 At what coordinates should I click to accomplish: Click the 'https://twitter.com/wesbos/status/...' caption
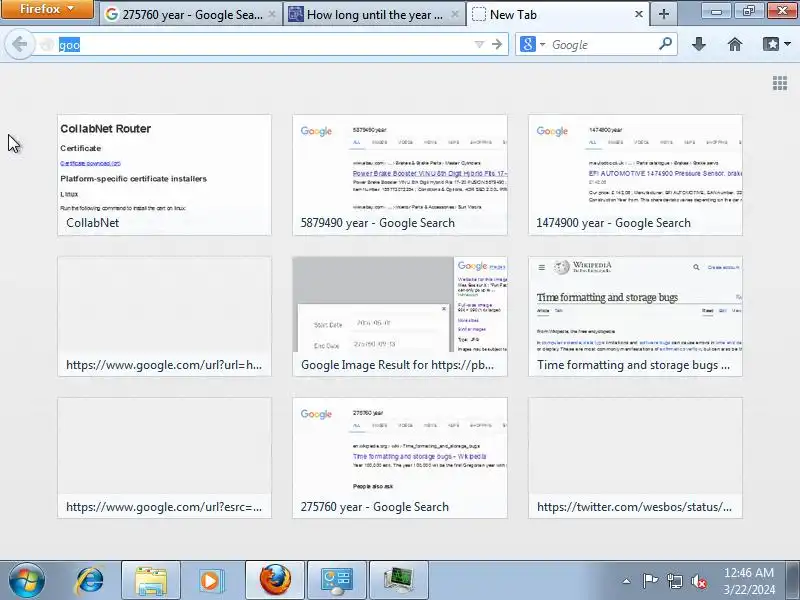point(634,507)
